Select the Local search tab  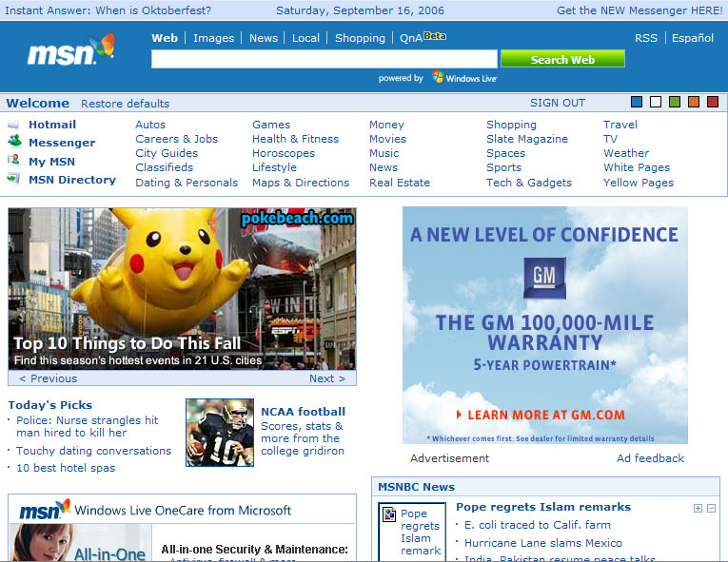coord(305,38)
